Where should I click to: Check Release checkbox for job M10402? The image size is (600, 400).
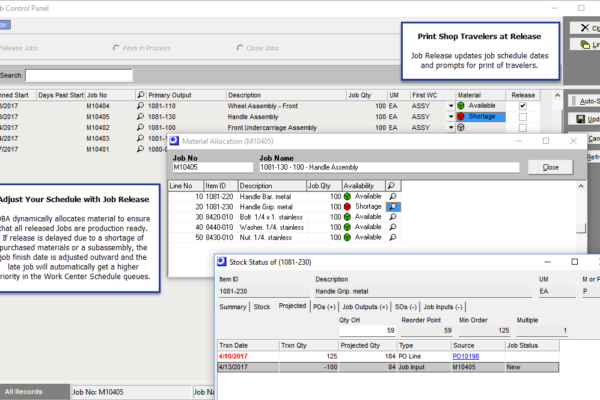click(x=523, y=127)
